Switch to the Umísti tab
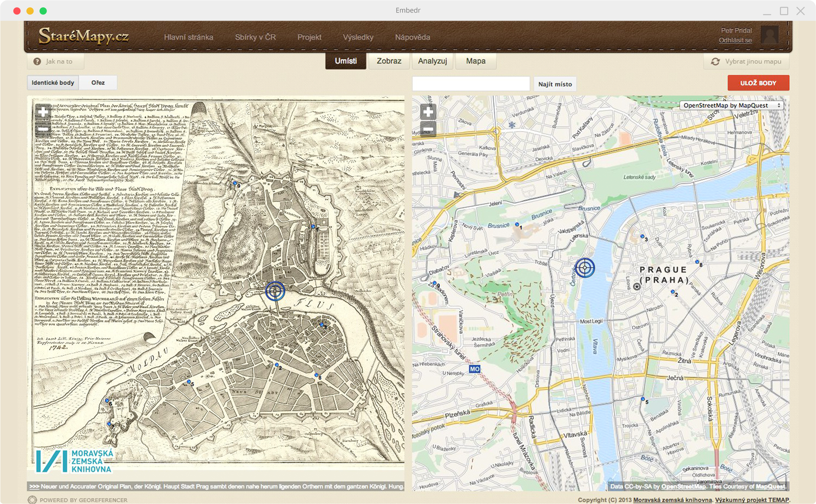 tap(346, 61)
